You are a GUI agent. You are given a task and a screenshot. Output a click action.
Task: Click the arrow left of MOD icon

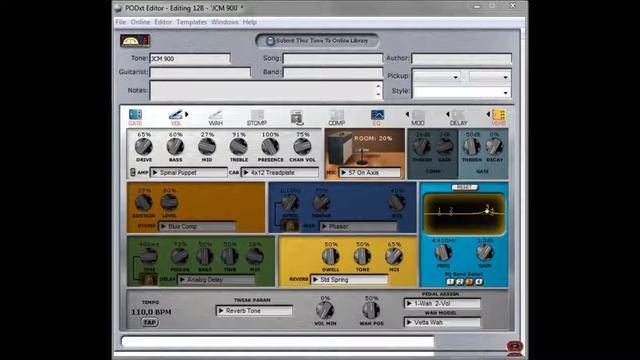click(407, 114)
